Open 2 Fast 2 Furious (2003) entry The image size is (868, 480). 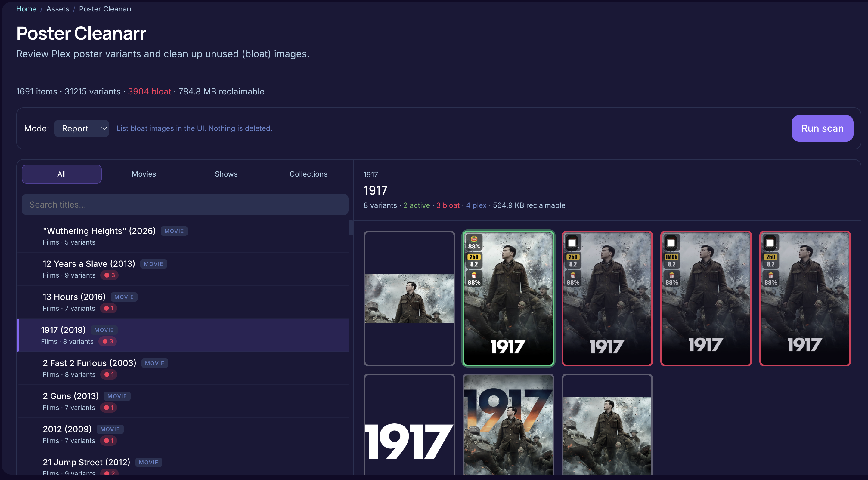point(183,368)
